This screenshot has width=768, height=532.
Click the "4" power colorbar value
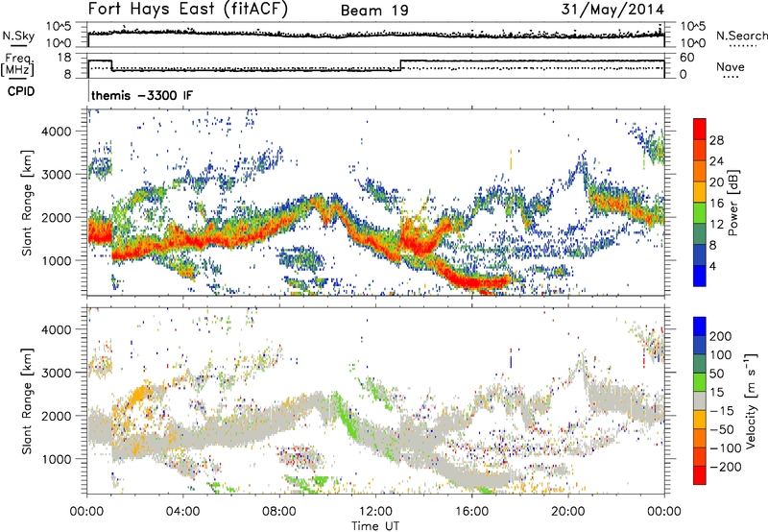[712, 266]
